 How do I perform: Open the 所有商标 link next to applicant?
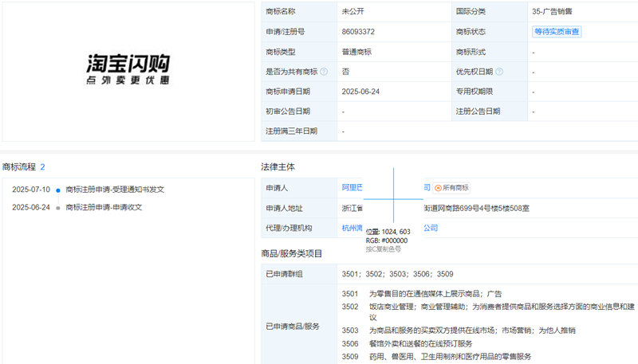click(x=451, y=188)
